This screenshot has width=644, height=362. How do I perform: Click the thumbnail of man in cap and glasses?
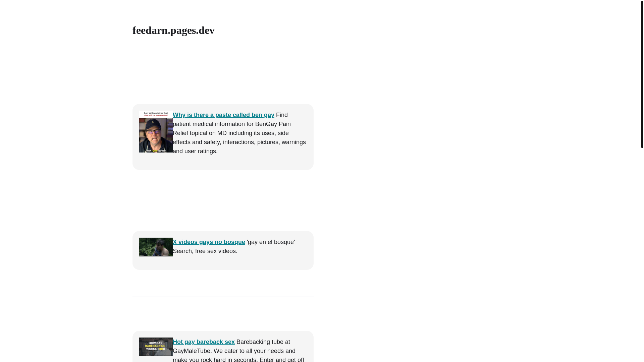[x=156, y=131]
